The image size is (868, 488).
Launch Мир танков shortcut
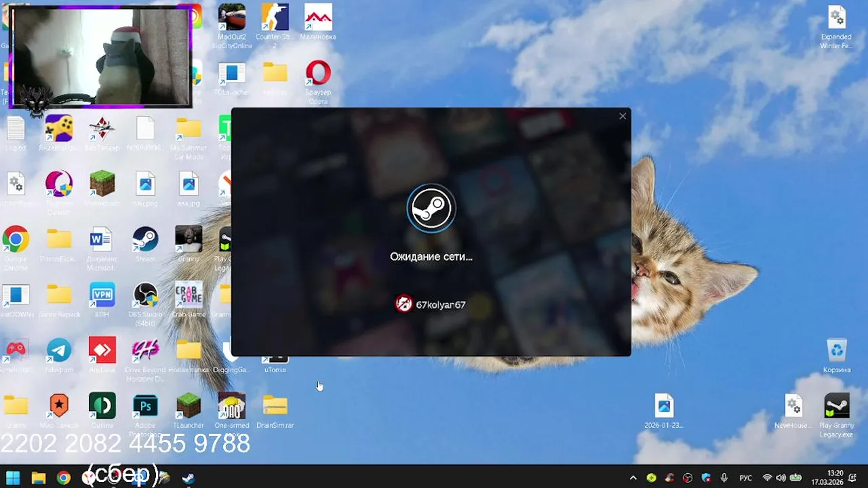pyautogui.click(x=59, y=411)
